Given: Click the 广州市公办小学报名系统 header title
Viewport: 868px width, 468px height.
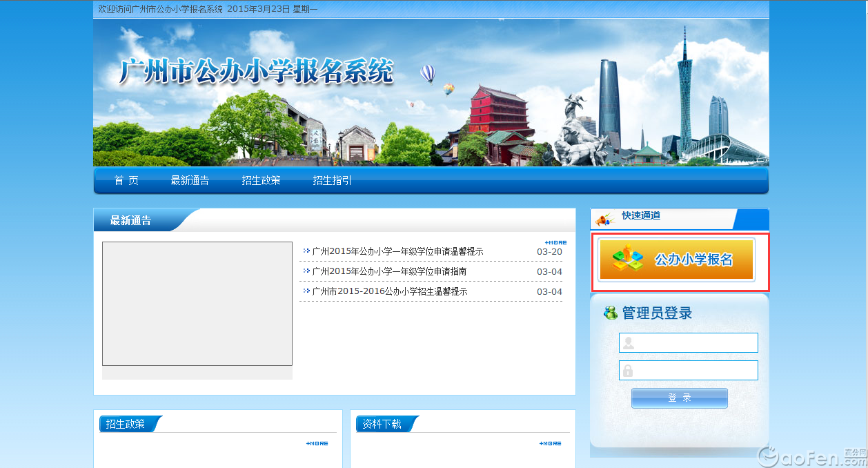Looking at the screenshot, I should 256,72.
